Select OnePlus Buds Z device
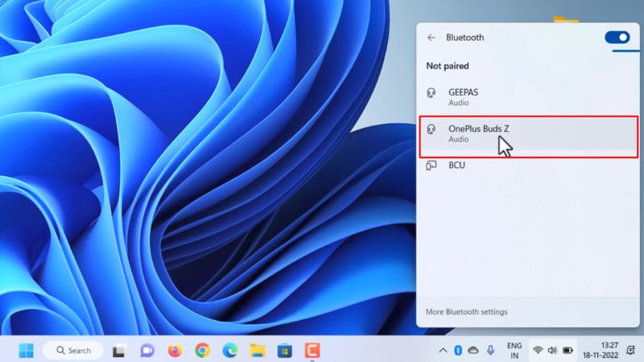Viewport: 644px width, 362px height. click(x=529, y=134)
